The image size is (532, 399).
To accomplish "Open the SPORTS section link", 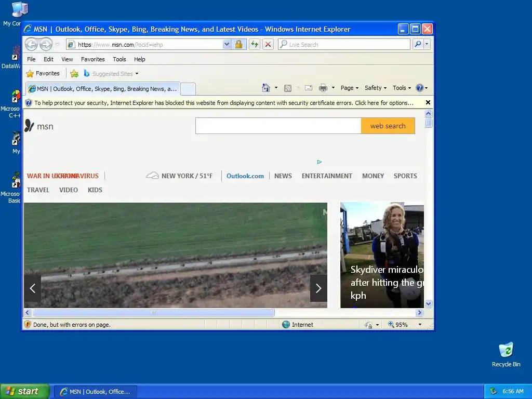I will click(x=405, y=176).
